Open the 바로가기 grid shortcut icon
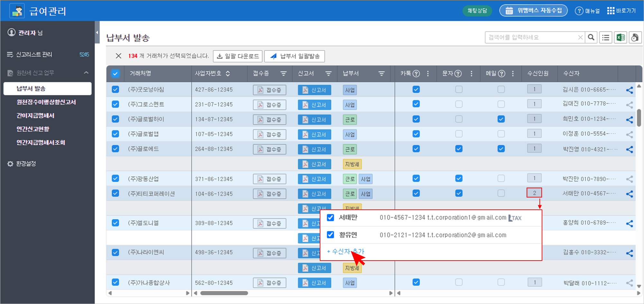This screenshot has height=304, width=644. [x=611, y=11]
